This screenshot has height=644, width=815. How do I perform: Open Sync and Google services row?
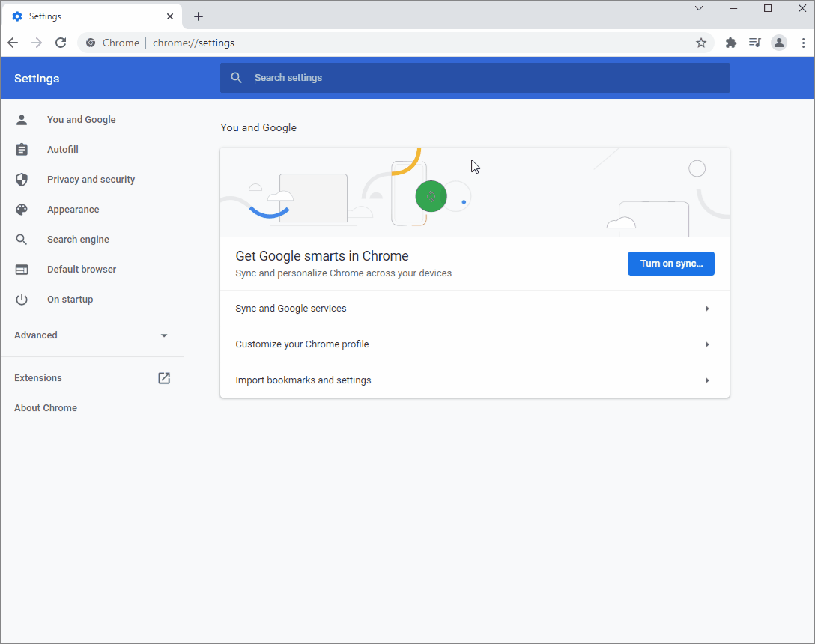[x=475, y=309]
